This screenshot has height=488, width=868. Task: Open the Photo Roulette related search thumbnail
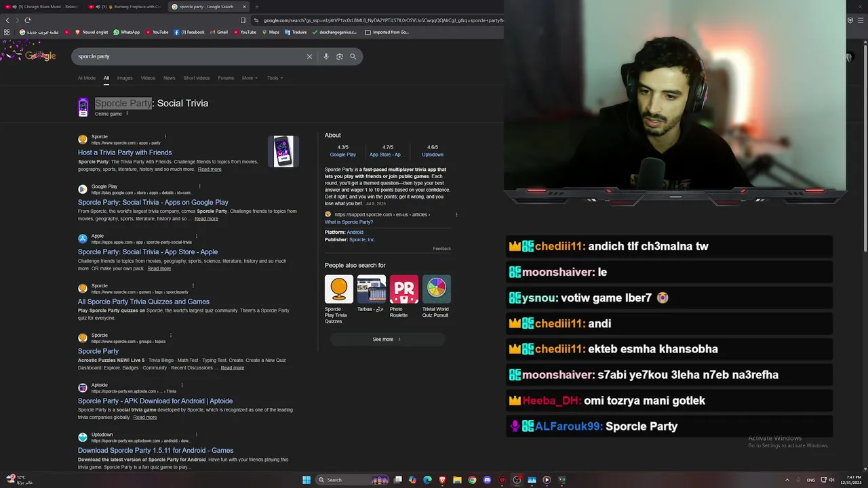(404, 289)
